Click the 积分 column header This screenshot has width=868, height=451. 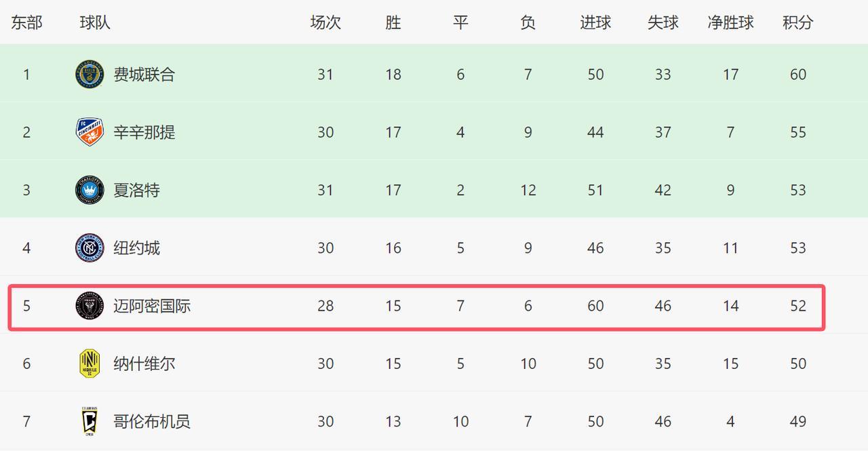click(797, 22)
